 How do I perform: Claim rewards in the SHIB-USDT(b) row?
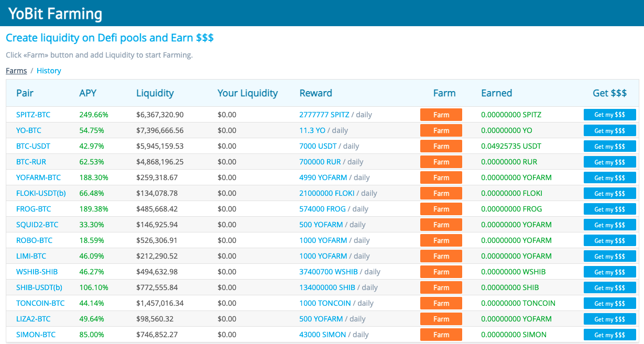[x=610, y=287]
